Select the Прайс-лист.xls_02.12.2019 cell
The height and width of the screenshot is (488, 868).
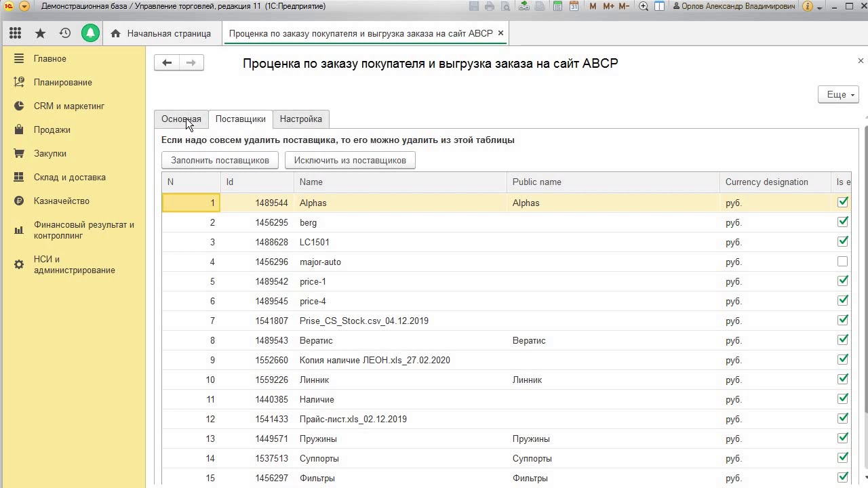(400, 419)
